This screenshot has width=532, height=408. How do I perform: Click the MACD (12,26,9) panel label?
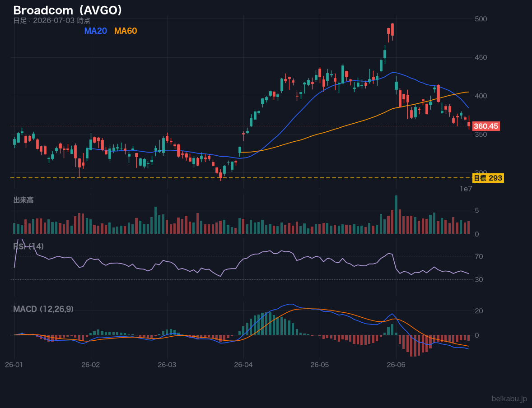43,309
